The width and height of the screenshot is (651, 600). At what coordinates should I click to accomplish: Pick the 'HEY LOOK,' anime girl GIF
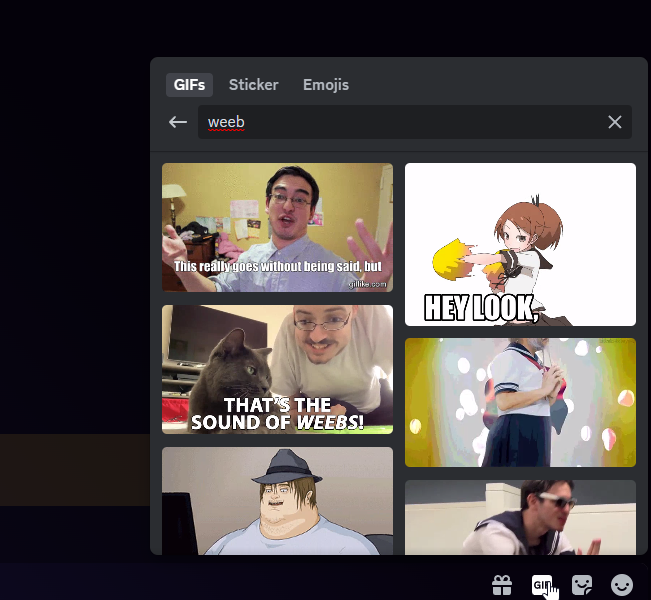[x=520, y=244]
